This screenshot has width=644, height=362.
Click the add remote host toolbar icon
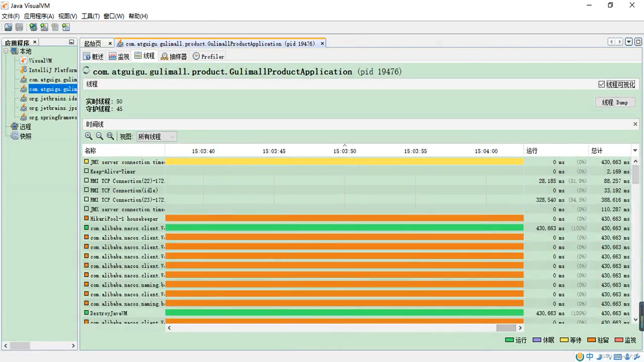pos(33,27)
